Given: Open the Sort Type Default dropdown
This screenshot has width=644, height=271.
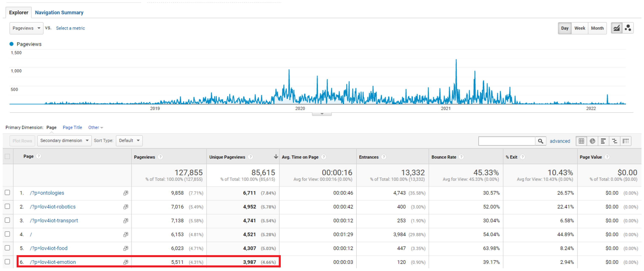Looking at the screenshot, I should 129,140.
